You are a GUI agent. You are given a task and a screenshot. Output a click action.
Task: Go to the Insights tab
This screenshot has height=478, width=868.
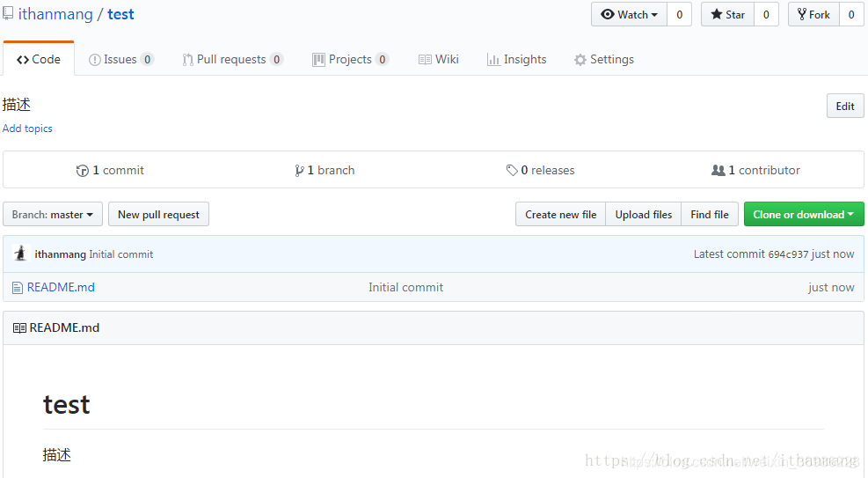click(516, 59)
